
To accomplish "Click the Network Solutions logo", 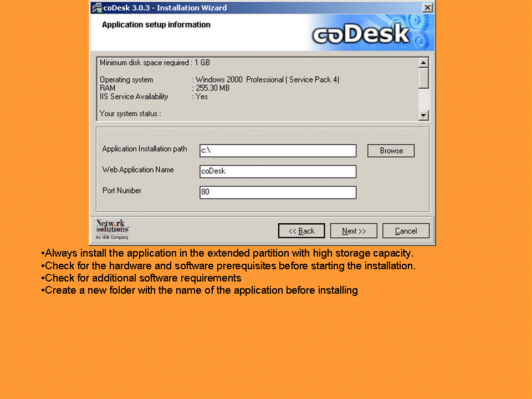I will tap(111, 227).
